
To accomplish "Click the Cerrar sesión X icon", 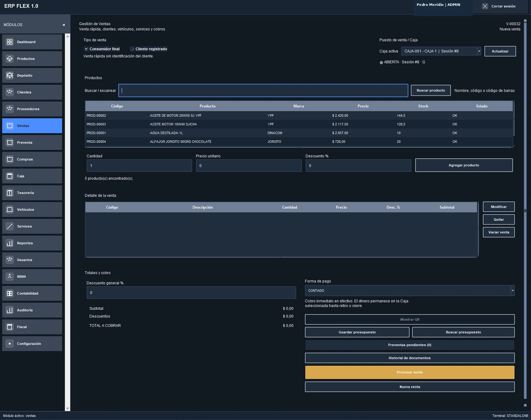I will click(x=485, y=6).
